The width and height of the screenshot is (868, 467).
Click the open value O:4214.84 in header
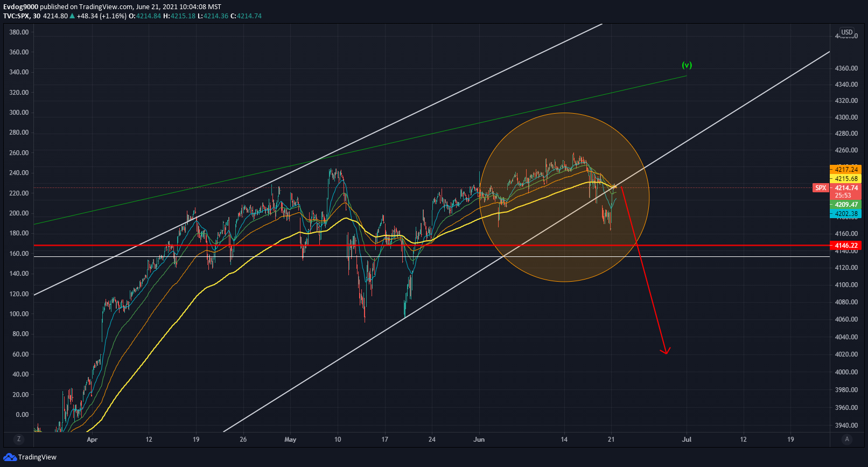click(145, 16)
